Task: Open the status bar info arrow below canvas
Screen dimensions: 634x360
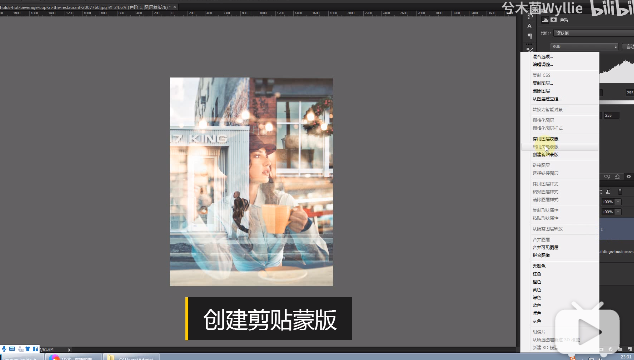Action: coord(69,349)
